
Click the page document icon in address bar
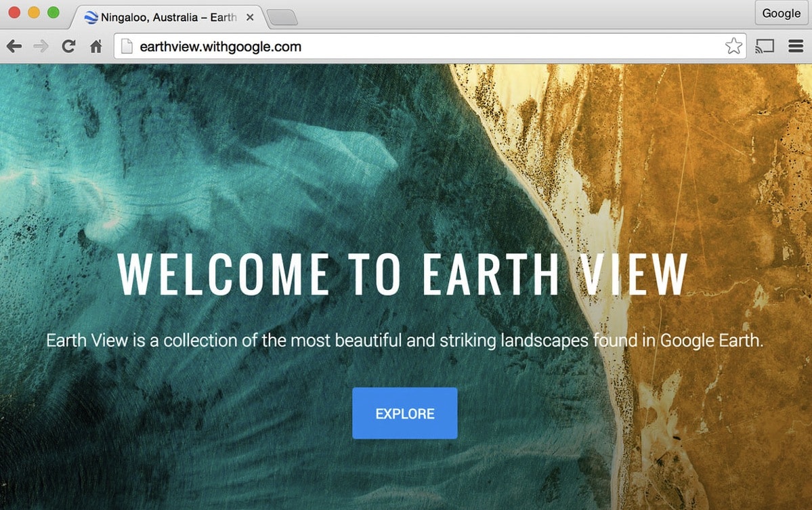127,46
